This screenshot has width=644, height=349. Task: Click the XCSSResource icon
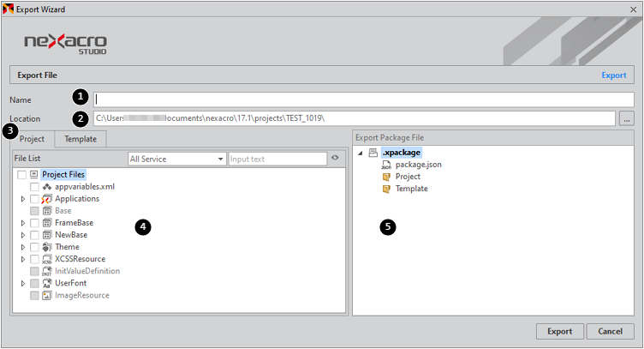47,259
